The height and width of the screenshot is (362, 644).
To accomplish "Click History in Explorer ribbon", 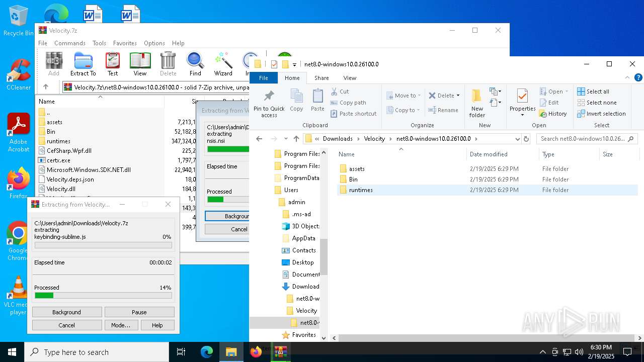I will [553, 114].
